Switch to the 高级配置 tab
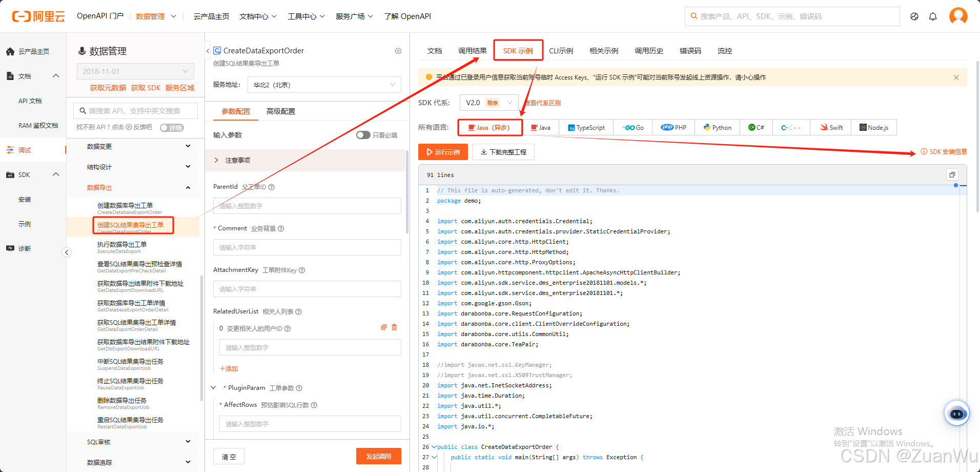 click(280, 111)
